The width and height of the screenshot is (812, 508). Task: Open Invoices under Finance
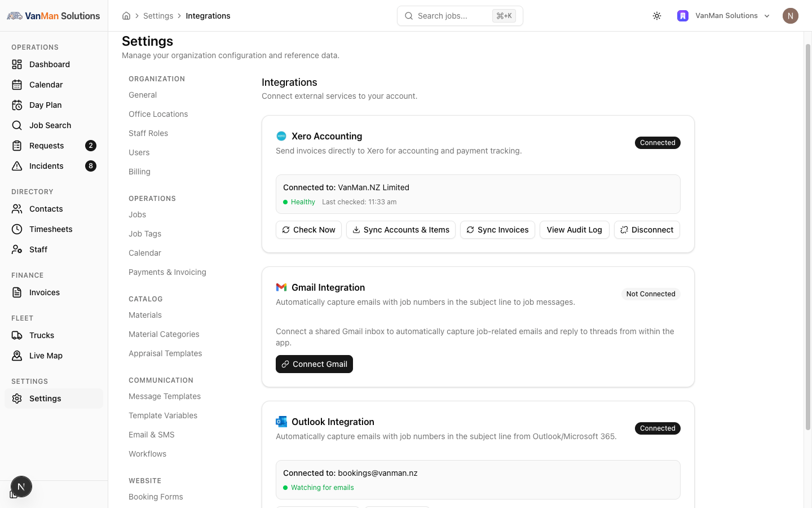54,292
